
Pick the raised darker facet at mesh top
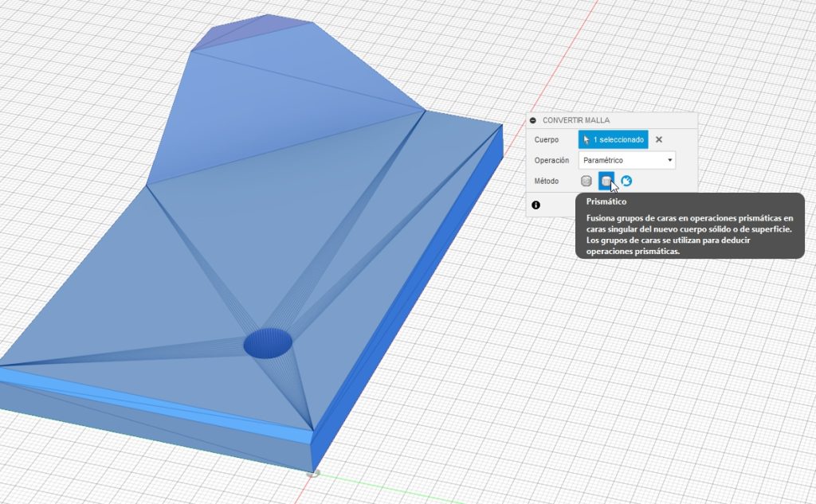point(255,35)
